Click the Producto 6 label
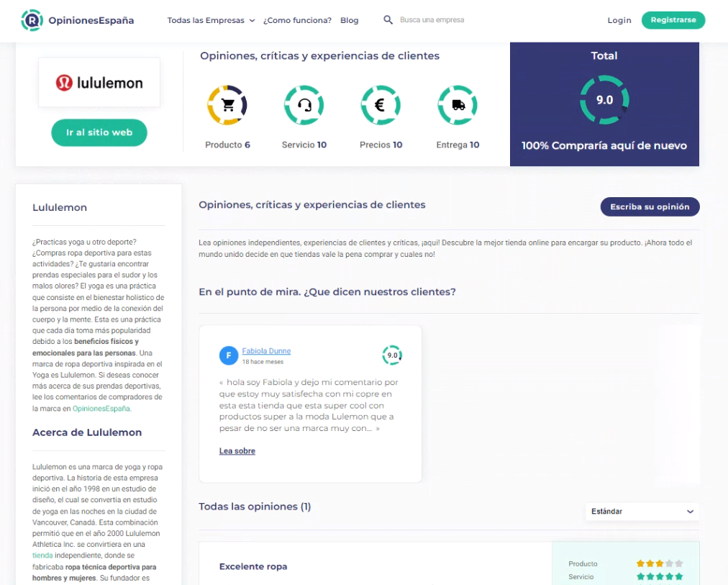Screen dimensions: 728x585 tap(227, 145)
